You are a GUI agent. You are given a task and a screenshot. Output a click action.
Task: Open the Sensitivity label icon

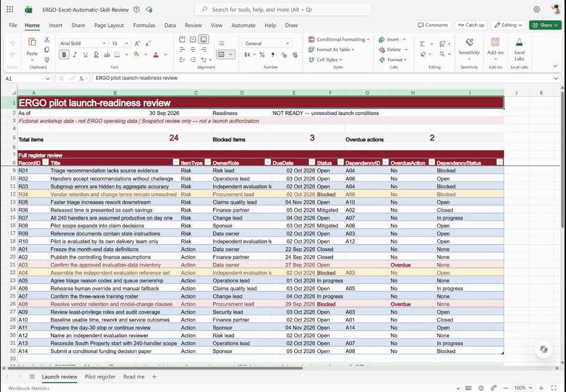click(x=469, y=42)
